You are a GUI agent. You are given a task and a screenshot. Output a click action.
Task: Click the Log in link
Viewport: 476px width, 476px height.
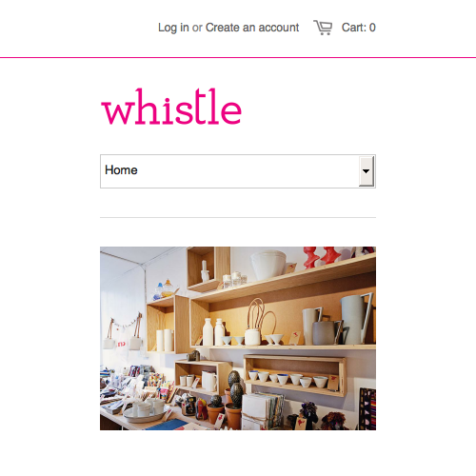click(x=173, y=28)
